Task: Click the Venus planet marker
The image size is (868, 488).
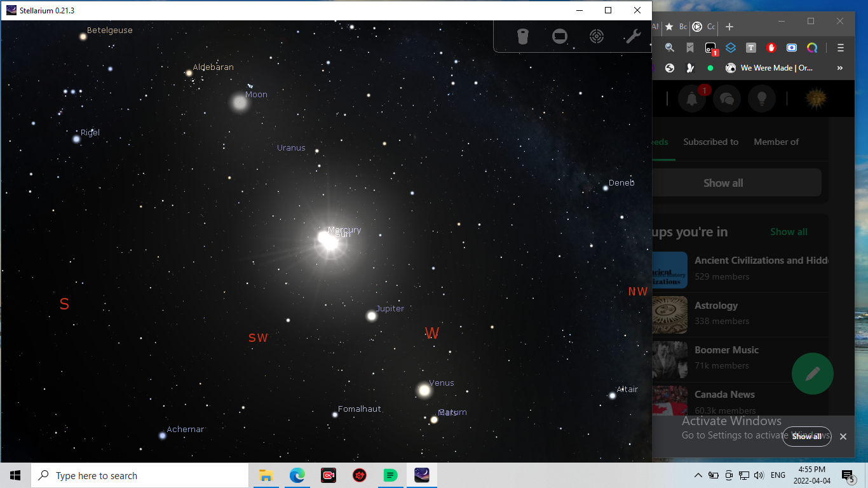Action: (424, 390)
